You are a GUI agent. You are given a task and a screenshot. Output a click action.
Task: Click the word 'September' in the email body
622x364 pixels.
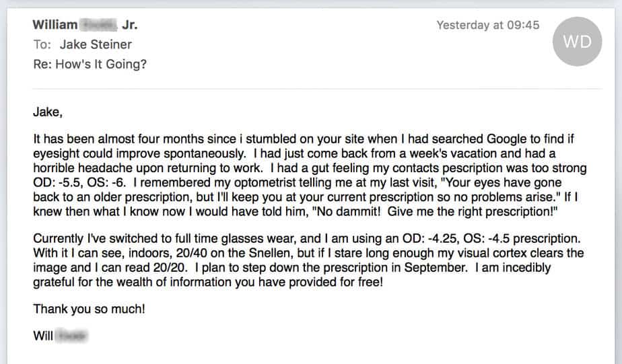click(435, 268)
